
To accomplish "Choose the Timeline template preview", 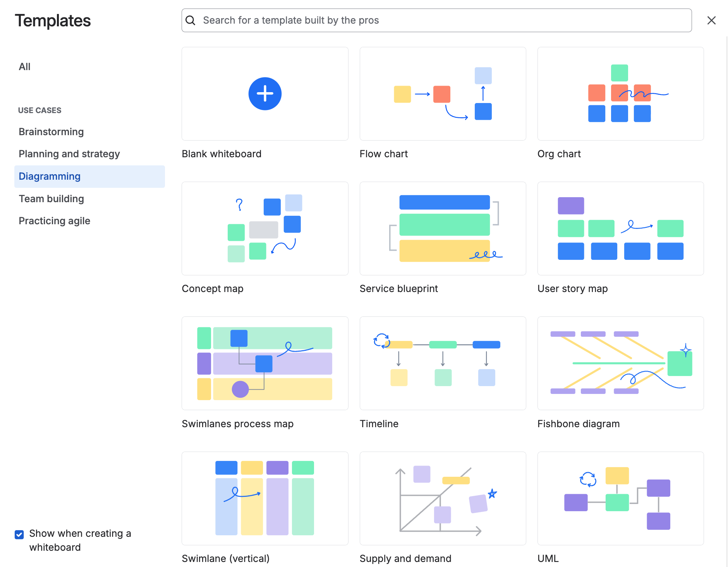I will [443, 363].
